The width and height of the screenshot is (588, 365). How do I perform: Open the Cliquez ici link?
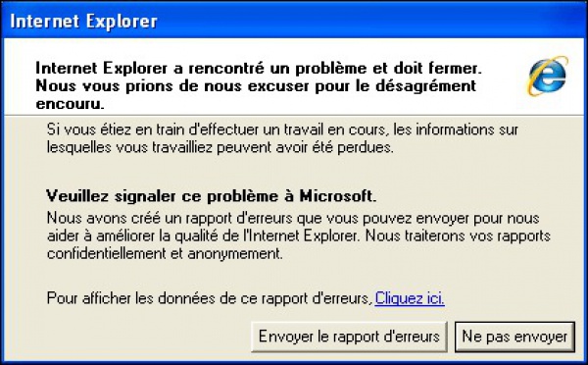coord(410,298)
